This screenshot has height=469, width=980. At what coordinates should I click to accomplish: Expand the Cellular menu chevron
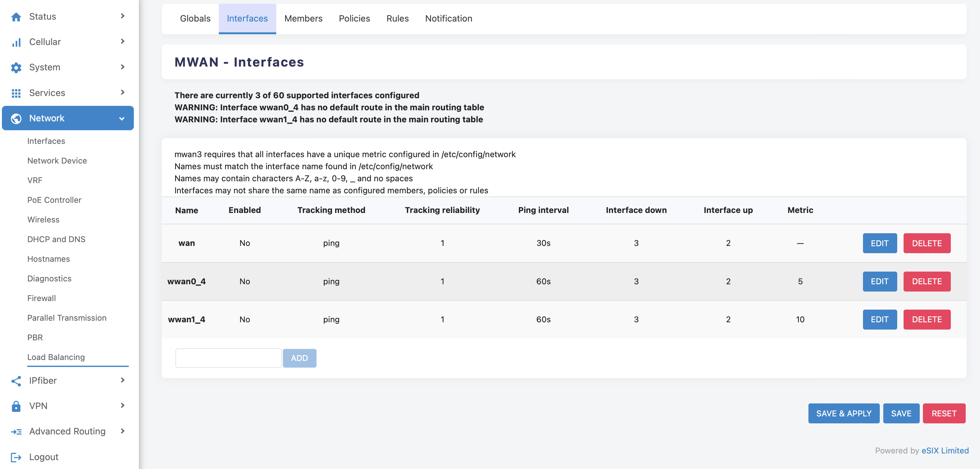pyautogui.click(x=122, y=42)
